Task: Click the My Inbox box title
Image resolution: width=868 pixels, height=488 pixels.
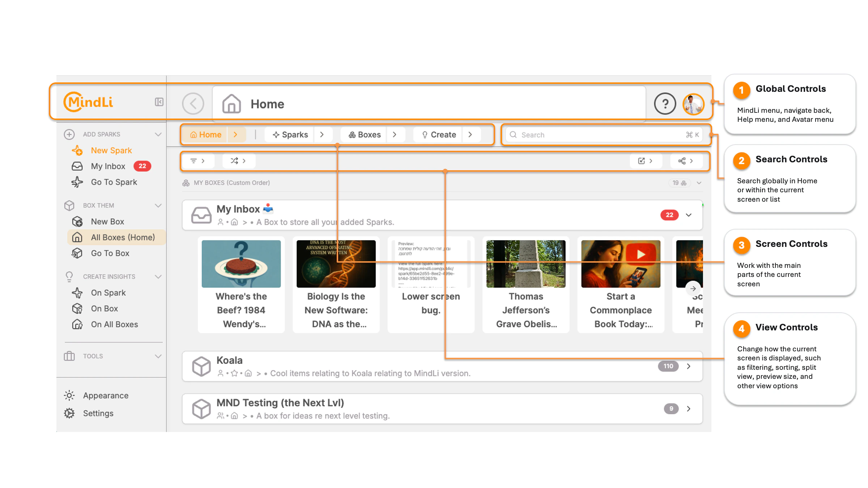Action: [x=238, y=209]
